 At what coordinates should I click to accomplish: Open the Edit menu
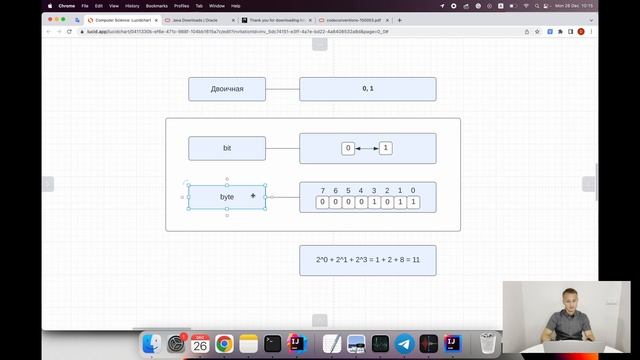coord(99,6)
